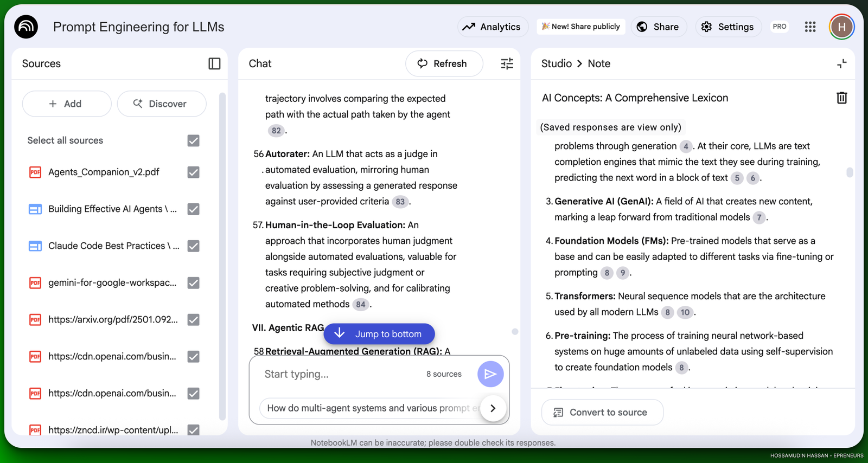This screenshot has height=463, width=868.
Task: Collapse the Note panel view
Action: point(841,63)
